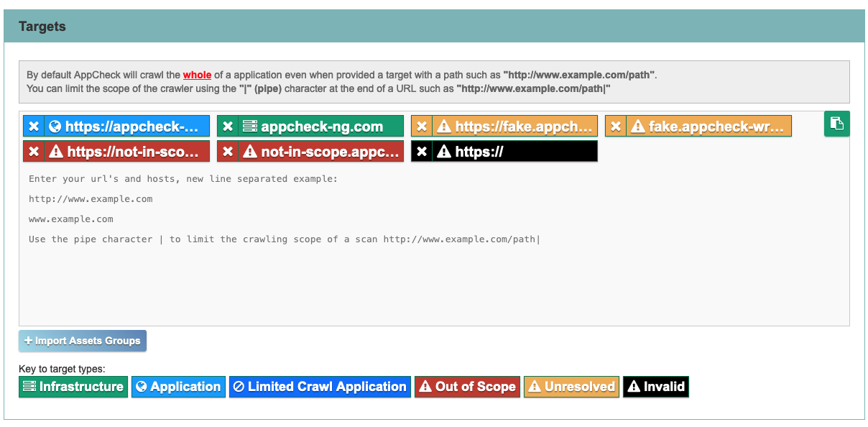Click warning icon on not-in-scope.appc... tag
868x427 pixels.
tap(249, 152)
